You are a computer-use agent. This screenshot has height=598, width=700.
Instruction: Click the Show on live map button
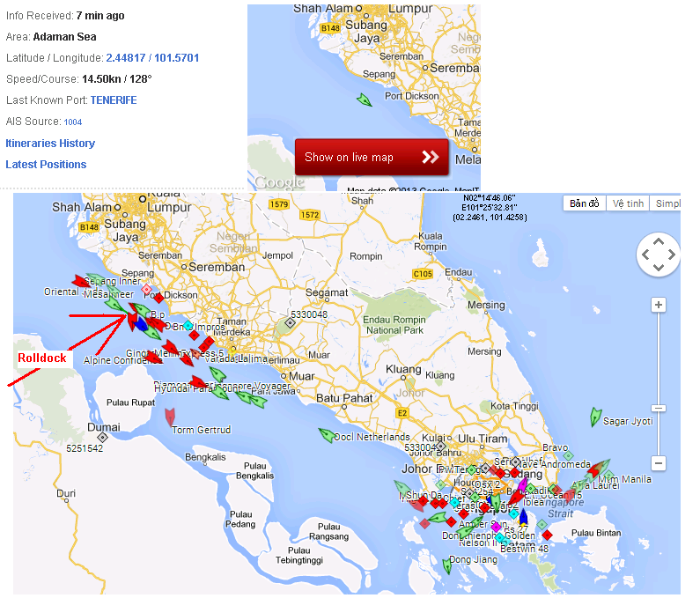[x=372, y=157]
